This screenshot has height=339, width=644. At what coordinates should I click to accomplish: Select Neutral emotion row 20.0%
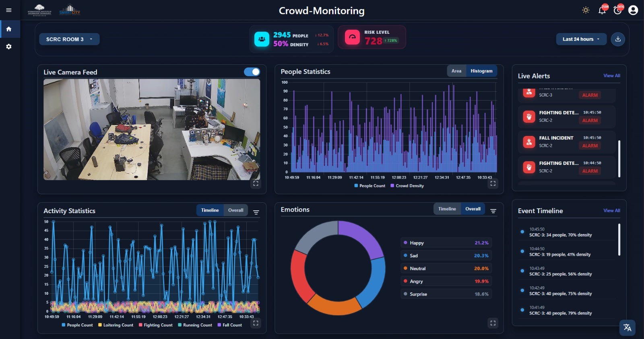click(x=446, y=269)
